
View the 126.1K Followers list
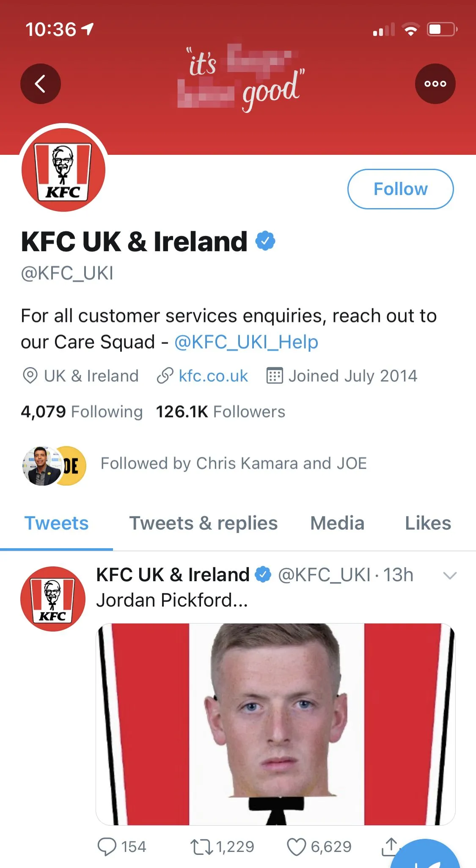[220, 412]
